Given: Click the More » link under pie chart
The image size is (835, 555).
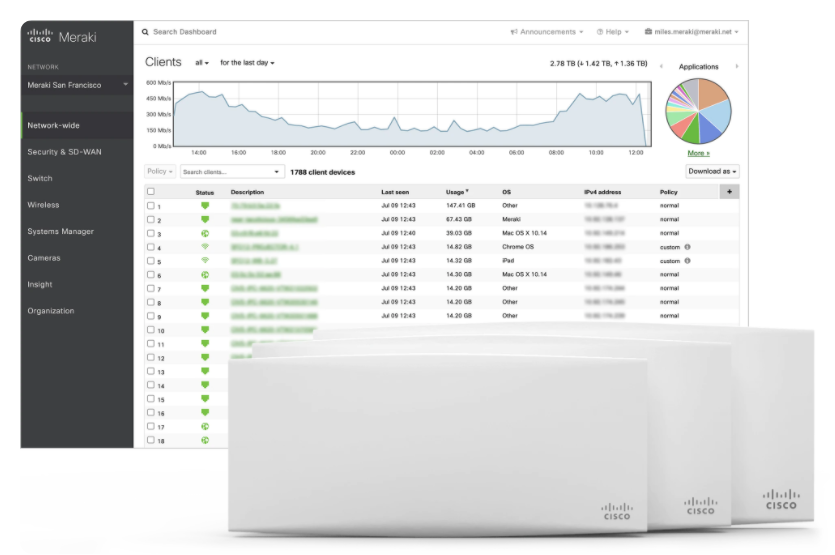Looking at the screenshot, I should 698,153.
